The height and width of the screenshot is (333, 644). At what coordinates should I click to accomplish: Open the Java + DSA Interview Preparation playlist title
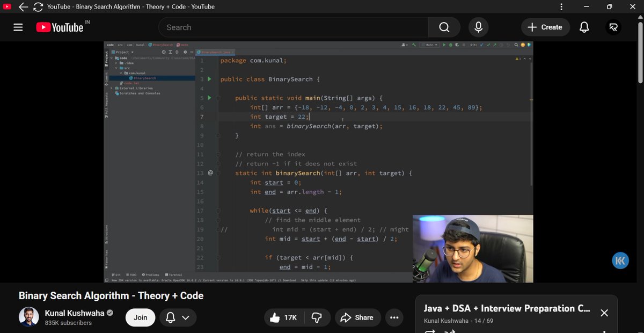pyautogui.click(x=507, y=308)
